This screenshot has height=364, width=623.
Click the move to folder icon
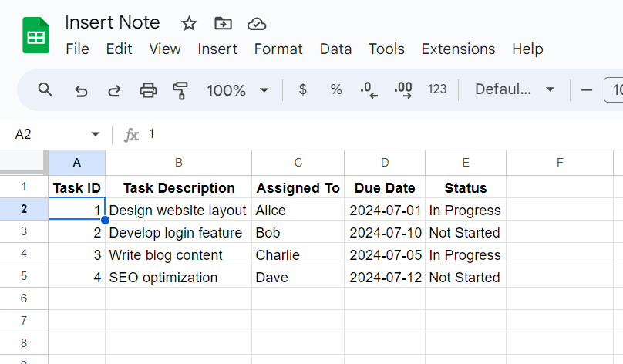point(223,23)
